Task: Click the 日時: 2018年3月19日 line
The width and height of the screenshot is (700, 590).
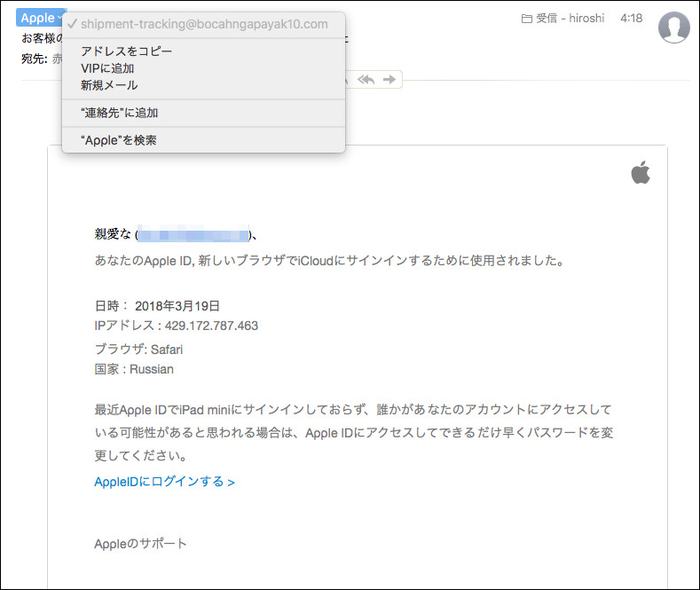Action: pos(157,306)
